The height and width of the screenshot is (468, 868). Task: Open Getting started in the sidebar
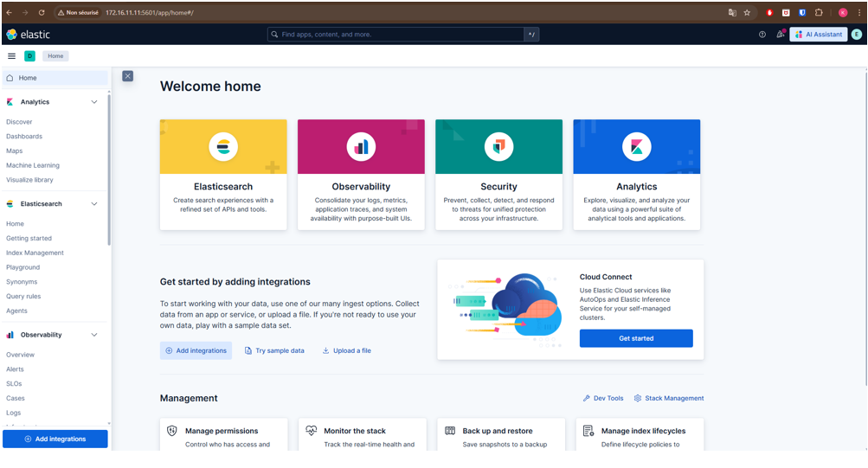pos(29,238)
